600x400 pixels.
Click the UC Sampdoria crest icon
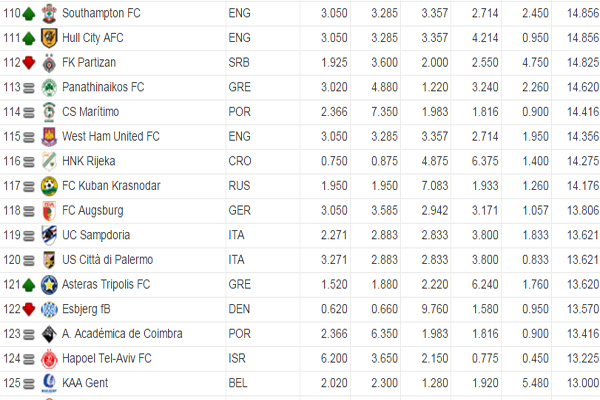(x=48, y=235)
